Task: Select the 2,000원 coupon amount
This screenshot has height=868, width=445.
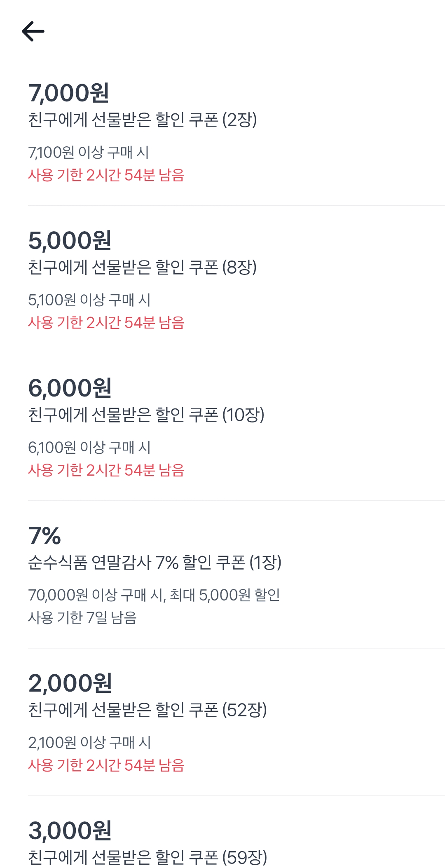Action: 70,683
